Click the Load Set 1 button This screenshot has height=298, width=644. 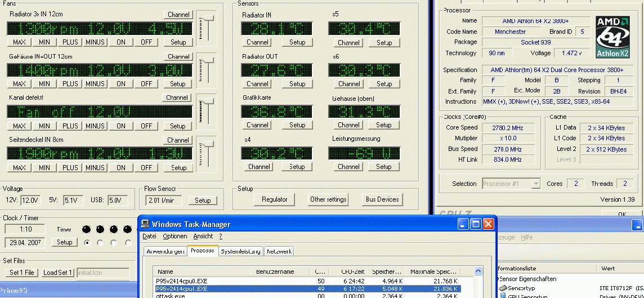tap(58, 273)
